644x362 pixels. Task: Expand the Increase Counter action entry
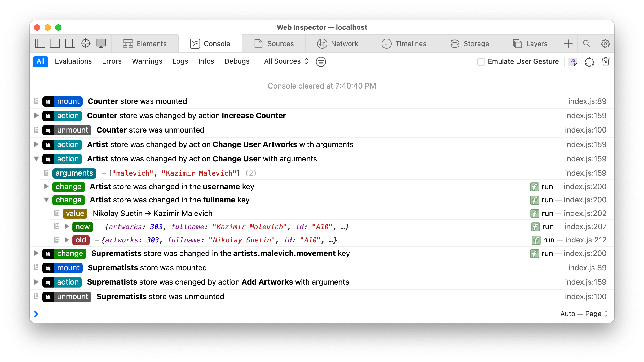pyautogui.click(x=36, y=116)
